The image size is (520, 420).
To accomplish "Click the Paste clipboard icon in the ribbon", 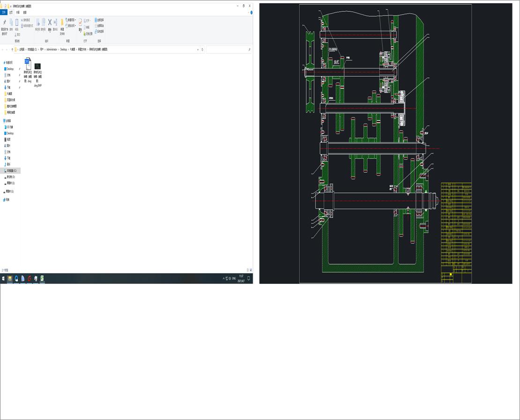I will point(16,23).
